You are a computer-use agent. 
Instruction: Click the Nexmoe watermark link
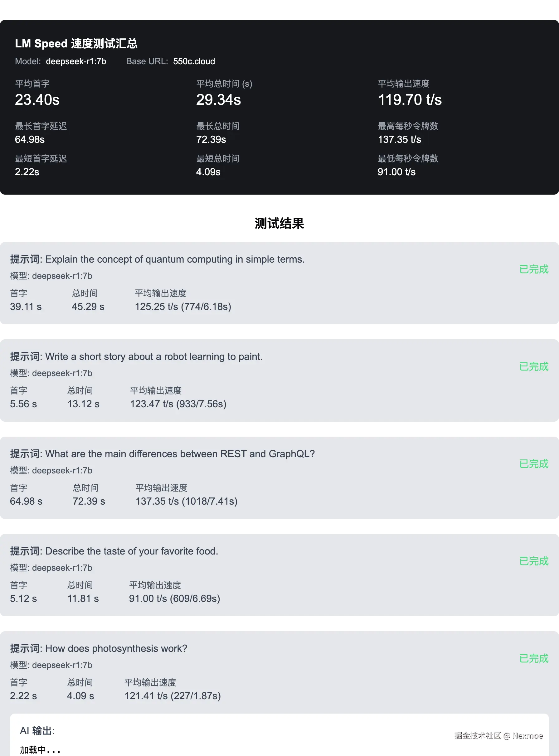coord(499,735)
